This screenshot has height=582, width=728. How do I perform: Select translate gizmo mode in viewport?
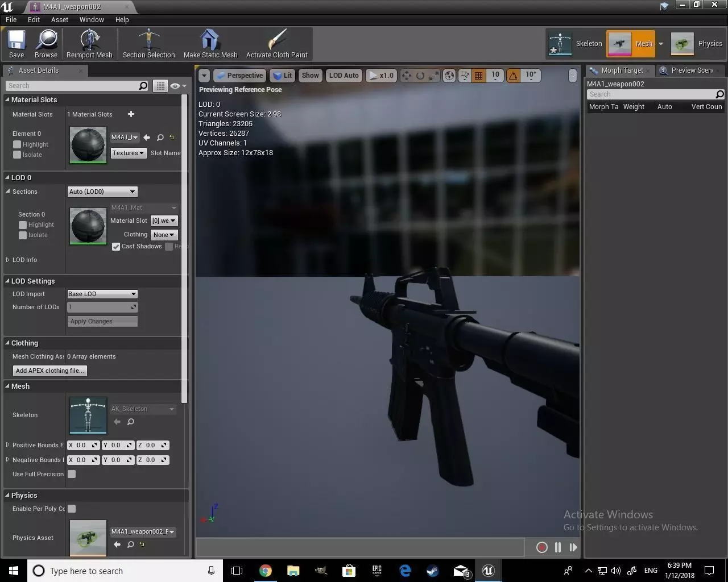click(x=406, y=76)
